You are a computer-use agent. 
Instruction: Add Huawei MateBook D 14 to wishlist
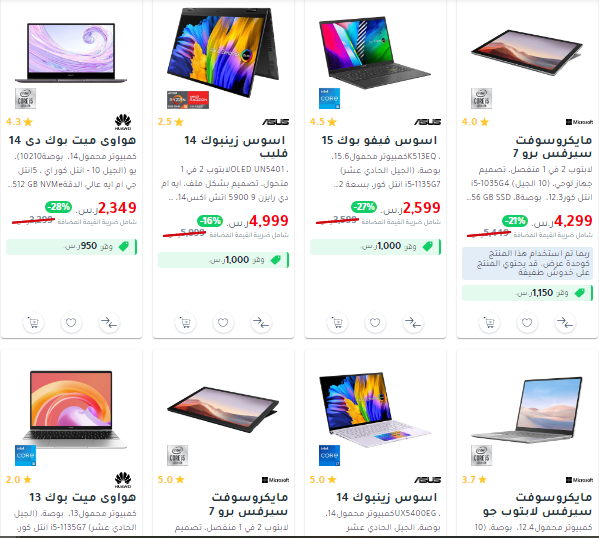tap(71, 323)
